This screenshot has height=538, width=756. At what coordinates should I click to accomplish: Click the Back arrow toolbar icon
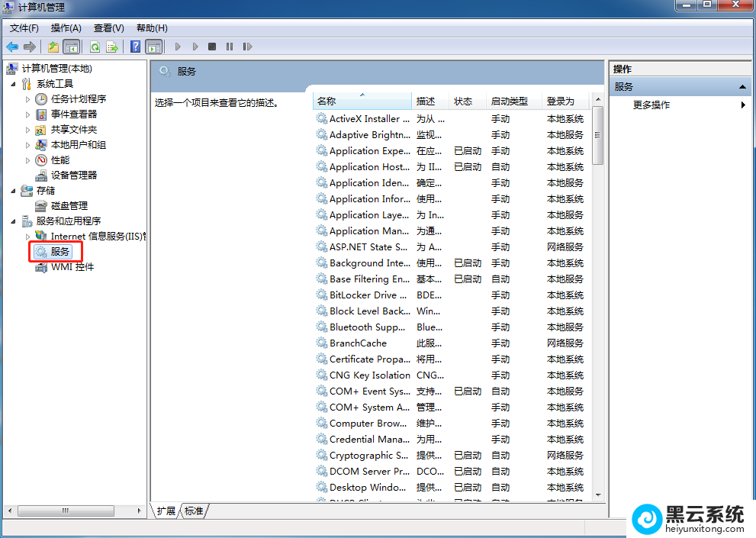click(12, 47)
